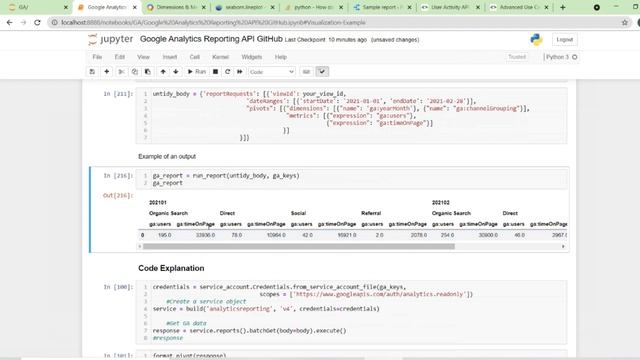Screen dimensions: 640x360
Task: Click the 202102 column header
Action: coord(440,202)
